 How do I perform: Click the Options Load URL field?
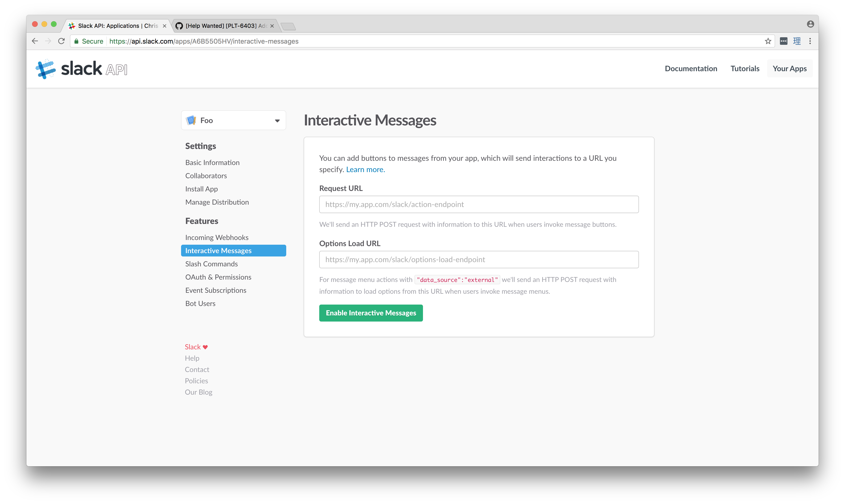(479, 260)
